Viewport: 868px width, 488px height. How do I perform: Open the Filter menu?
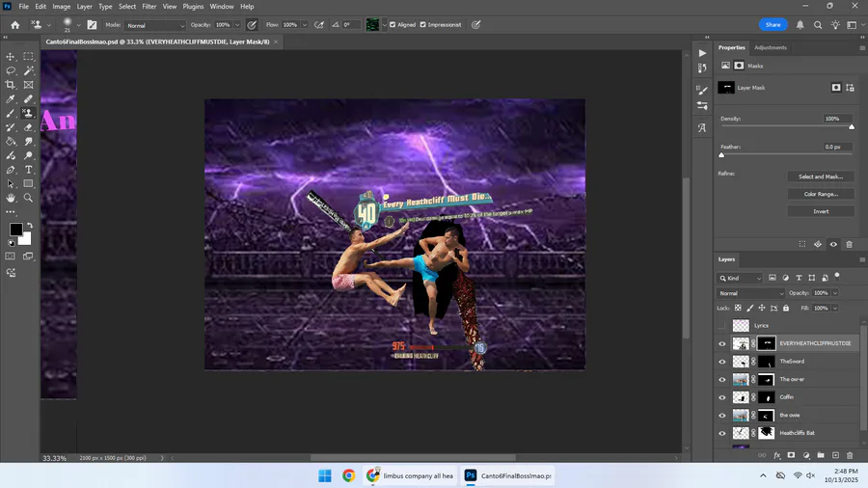pos(149,7)
